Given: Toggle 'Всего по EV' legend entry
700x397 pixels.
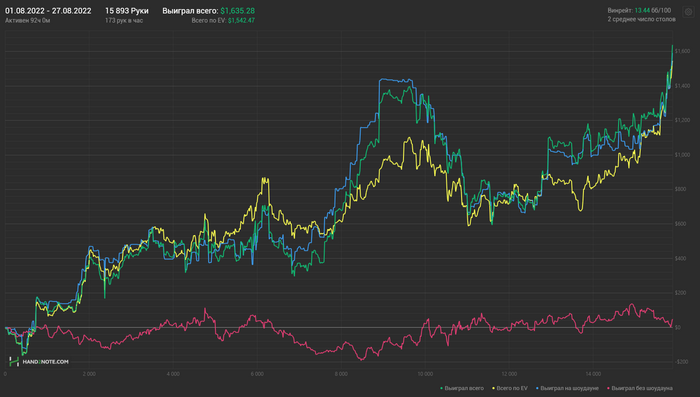Looking at the screenshot, I should coord(509,389).
